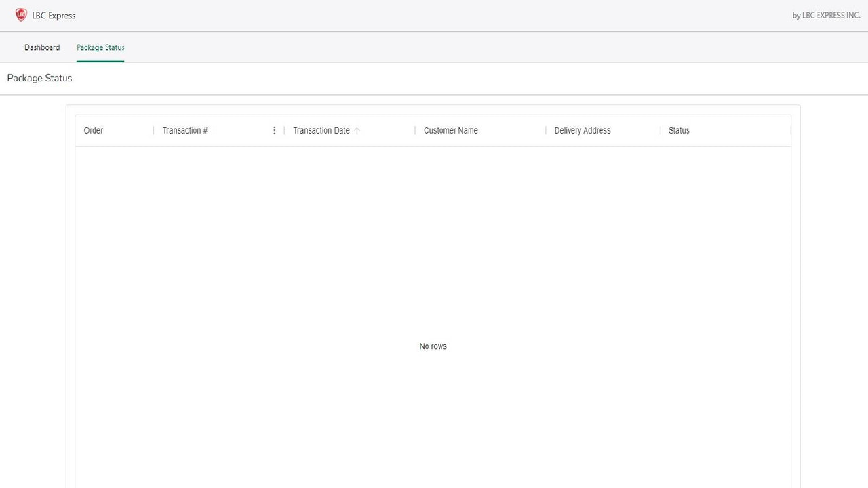Click the 'by LBC EXPRESS INC.' link
The height and width of the screenshot is (488, 868).
(x=825, y=14)
